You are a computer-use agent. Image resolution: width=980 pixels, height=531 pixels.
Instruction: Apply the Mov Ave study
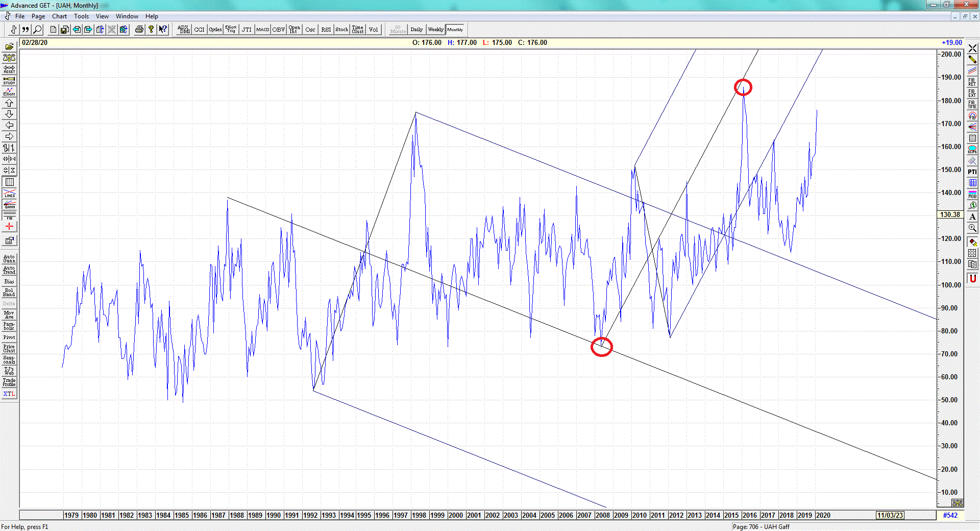point(9,315)
